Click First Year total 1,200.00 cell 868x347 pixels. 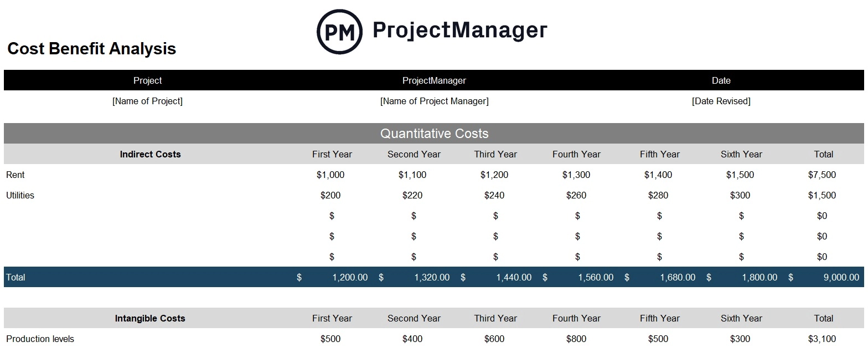tap(350, 277)
